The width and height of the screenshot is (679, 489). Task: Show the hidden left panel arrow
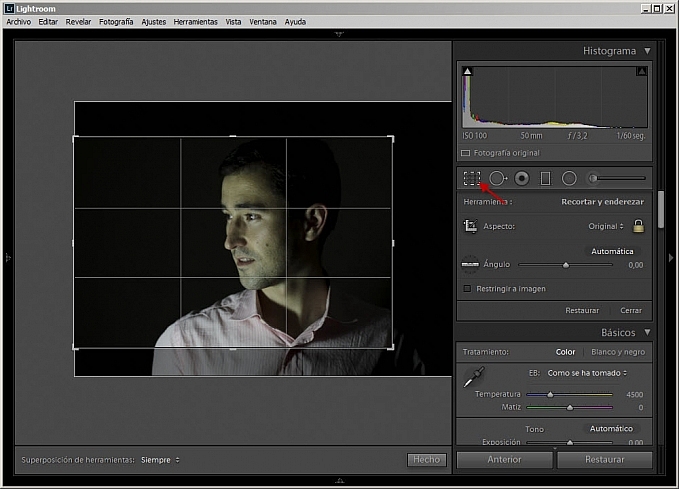tap(8, 258)
